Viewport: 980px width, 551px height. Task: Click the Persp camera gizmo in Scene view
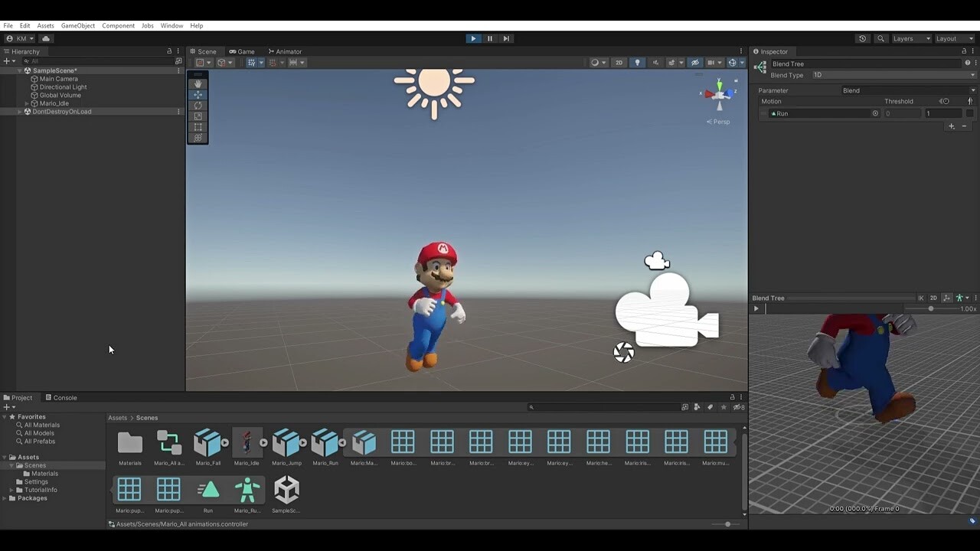(718, 121)
